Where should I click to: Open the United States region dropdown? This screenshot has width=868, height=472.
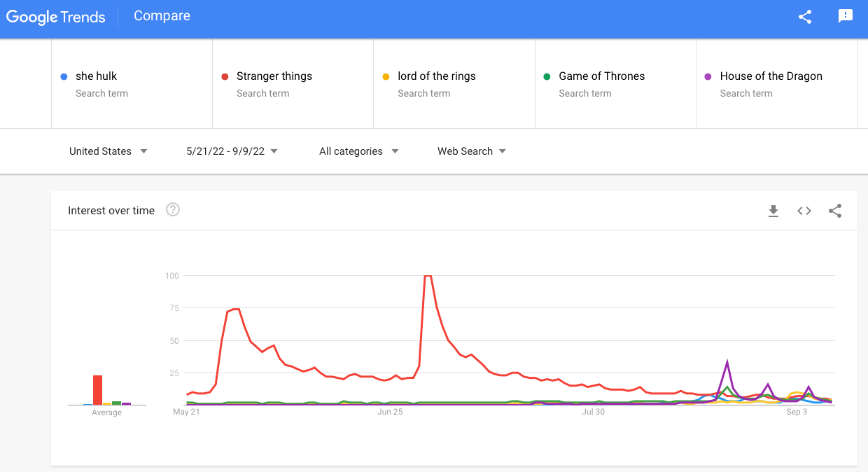click(107, 151)
